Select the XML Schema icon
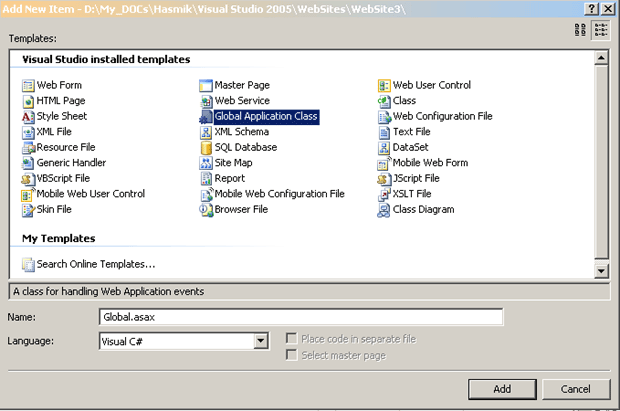The width and height of the screenshot is (620, 411). [206, 132]
